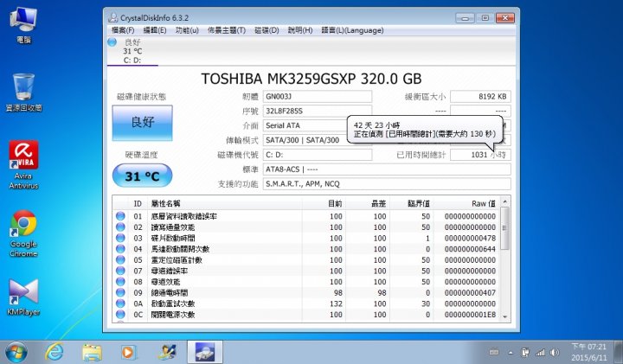Image resolution: width=623 pixels, height=364 pixels.
Task: Click the disk status circle beside 良好 at top
Action: point(112,42)
